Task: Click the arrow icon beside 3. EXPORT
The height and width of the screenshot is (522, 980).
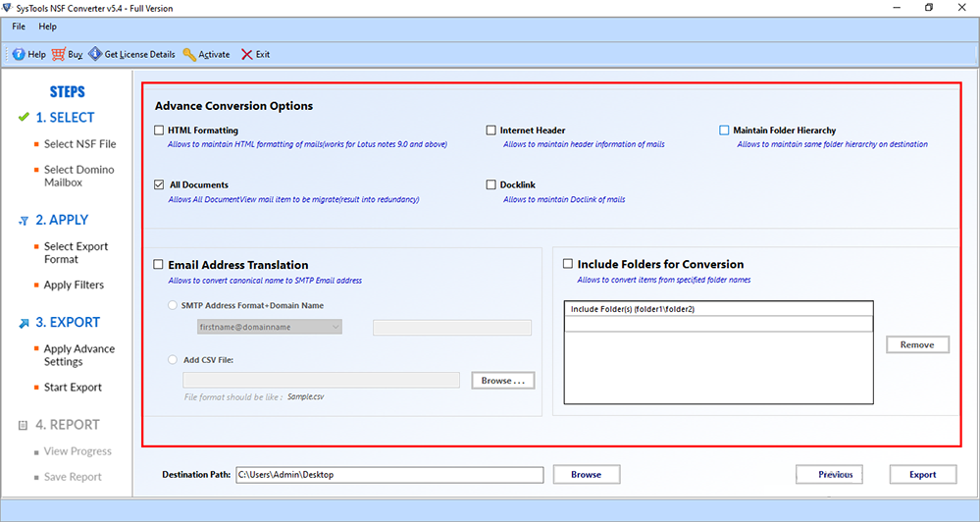Action: click(x=24, y=323)
